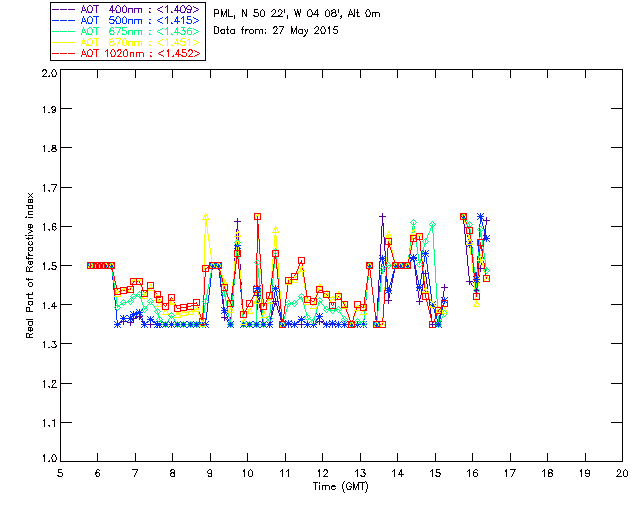Click the green diamond peak near 15 GMT

432,225
